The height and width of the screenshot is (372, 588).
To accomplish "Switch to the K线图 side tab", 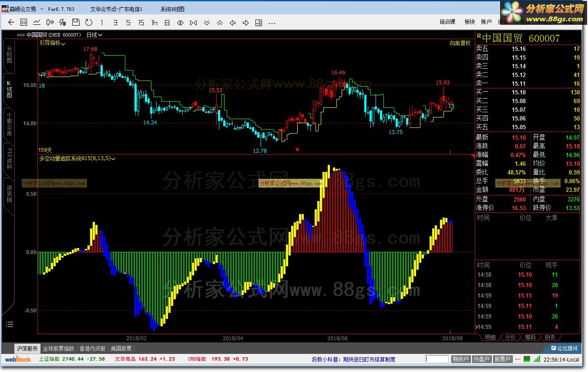I will point(9,90).
